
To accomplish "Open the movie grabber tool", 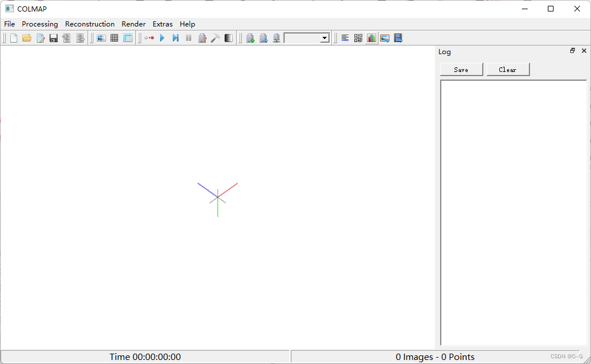I will tap(397, 37).
